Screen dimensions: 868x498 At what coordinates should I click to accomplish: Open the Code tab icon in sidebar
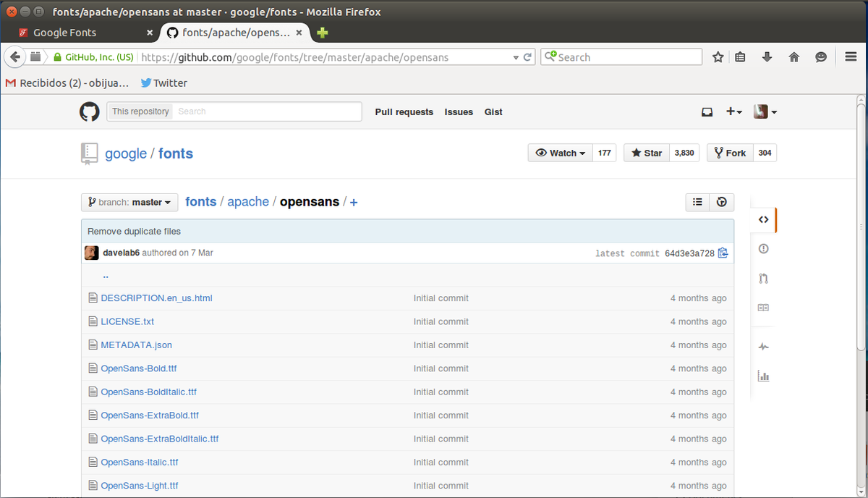[x=763, y=220]
